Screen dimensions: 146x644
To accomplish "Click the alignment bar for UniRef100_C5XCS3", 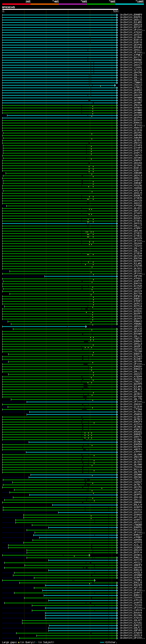I will coord(59,85).
